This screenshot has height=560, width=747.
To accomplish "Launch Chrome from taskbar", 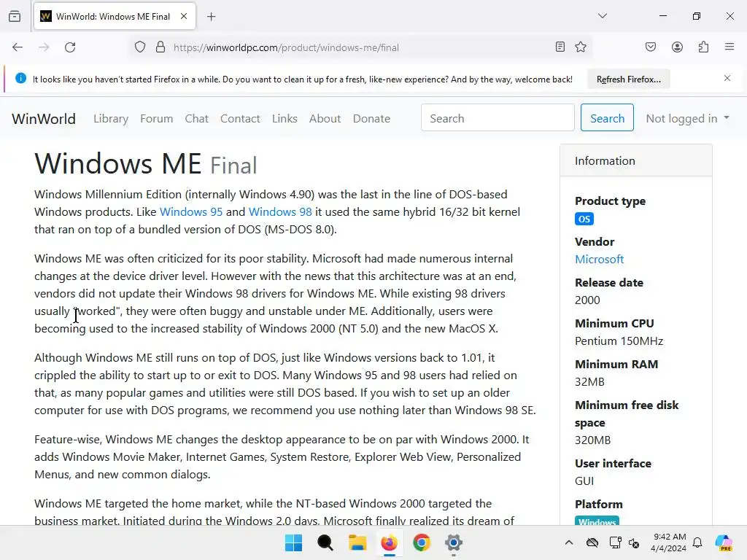I will pyautogui.click(x=422, y=542).
